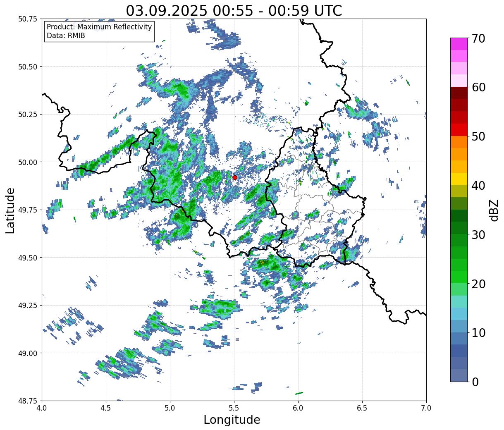Click the longitude tick label '4.0'
Viewport: 504px width, 430px height.
pyautogui.click(x=42, y=408)
